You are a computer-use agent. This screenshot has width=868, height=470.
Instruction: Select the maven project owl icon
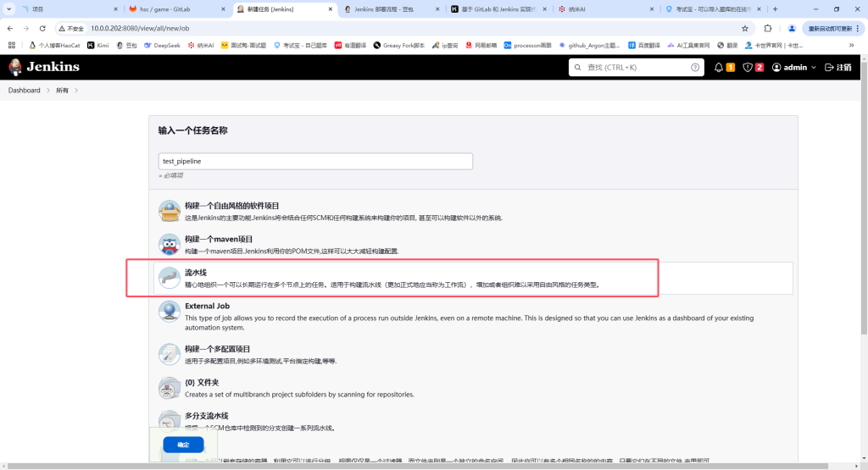(170, 245)
